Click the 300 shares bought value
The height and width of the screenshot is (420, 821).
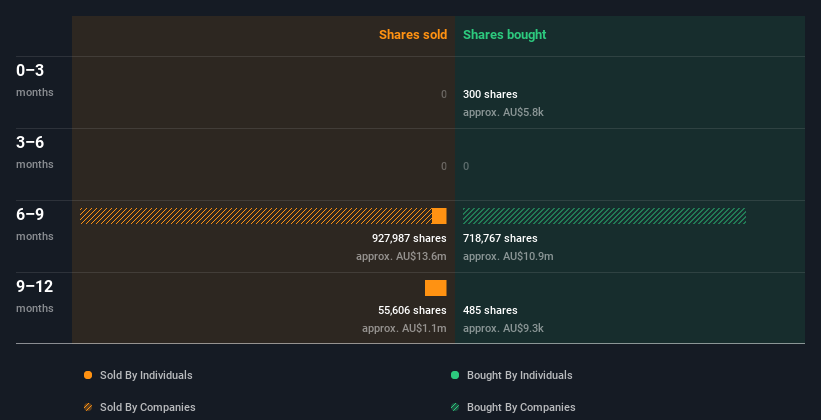point(490,95)
